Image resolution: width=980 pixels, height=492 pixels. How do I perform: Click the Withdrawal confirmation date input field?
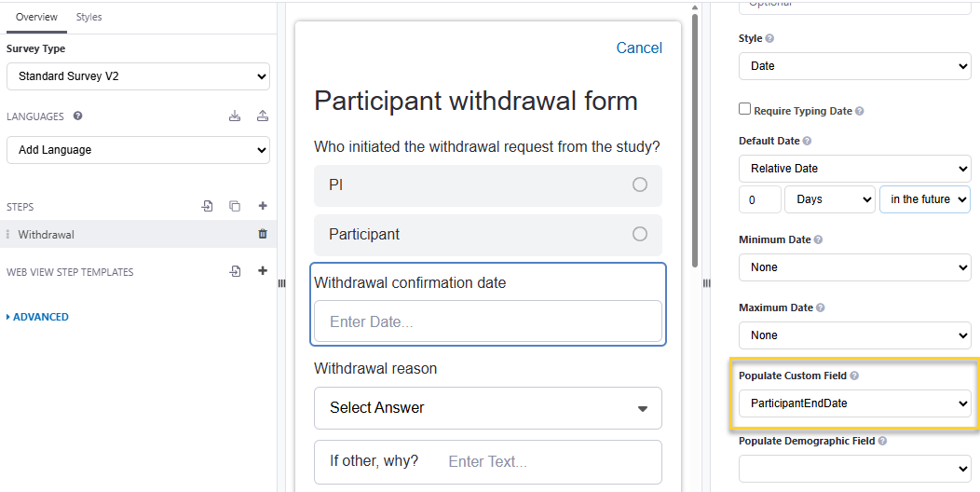pos(487,321)
